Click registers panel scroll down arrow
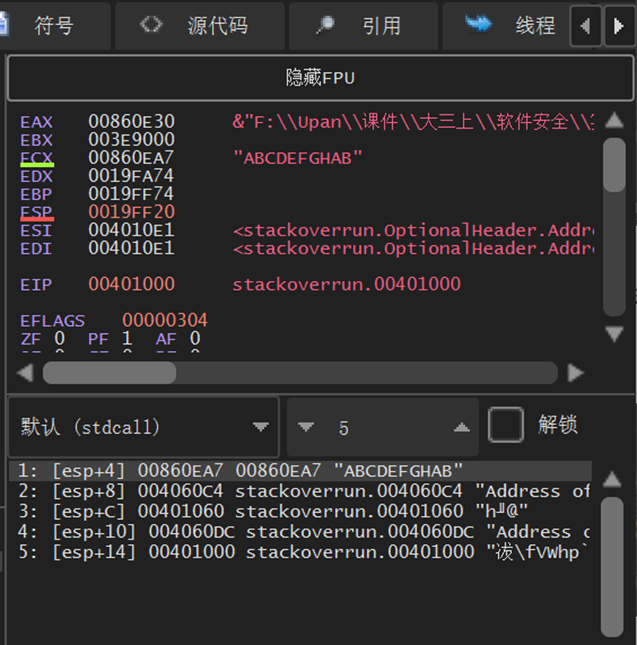637x645 pixels. coord(614,334)
